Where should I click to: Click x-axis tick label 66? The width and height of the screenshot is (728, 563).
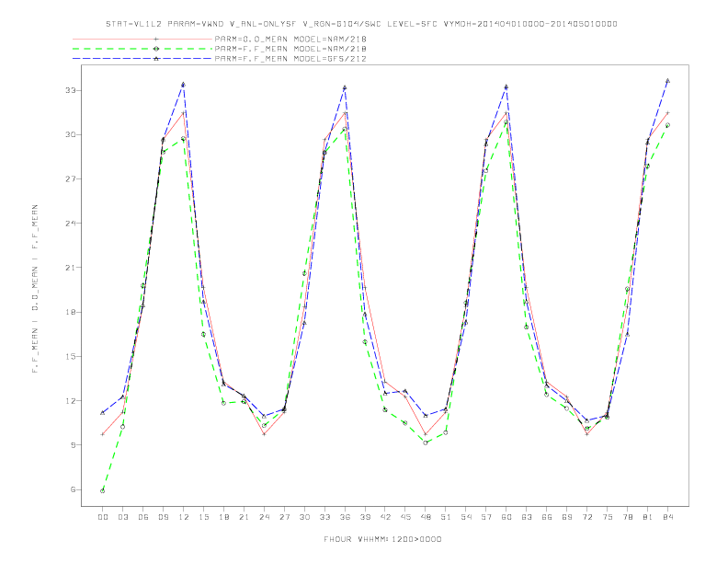(547, 517)
